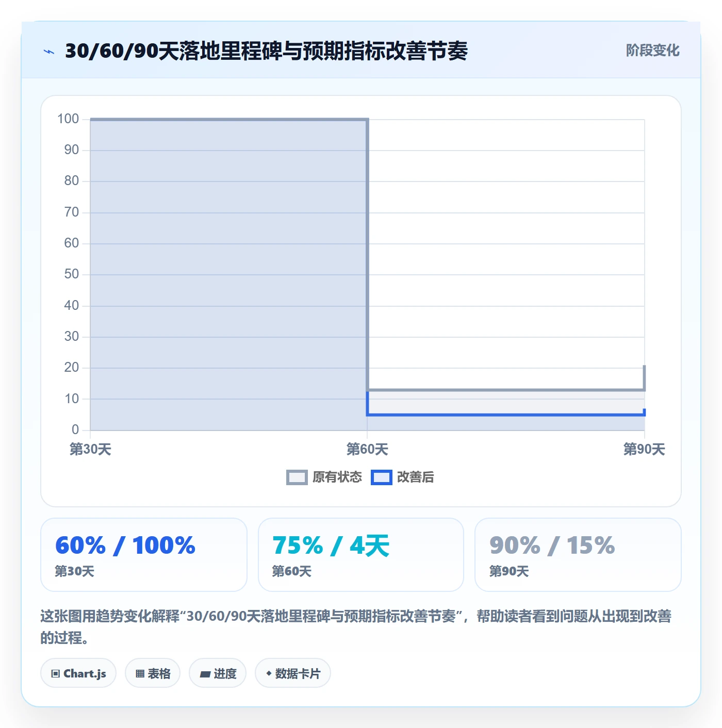Click the 第60天 x-axis label
The image size is (722, 728).
(367, 449)
